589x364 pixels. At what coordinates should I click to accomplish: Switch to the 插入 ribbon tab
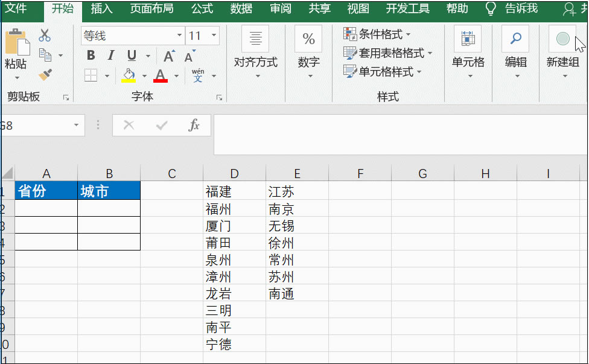(x=101, y=8)
